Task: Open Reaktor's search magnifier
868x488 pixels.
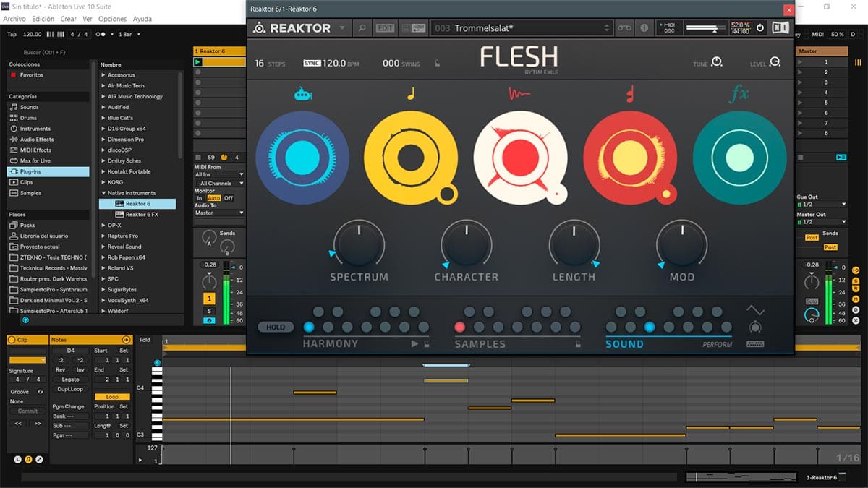Action: 362,28
